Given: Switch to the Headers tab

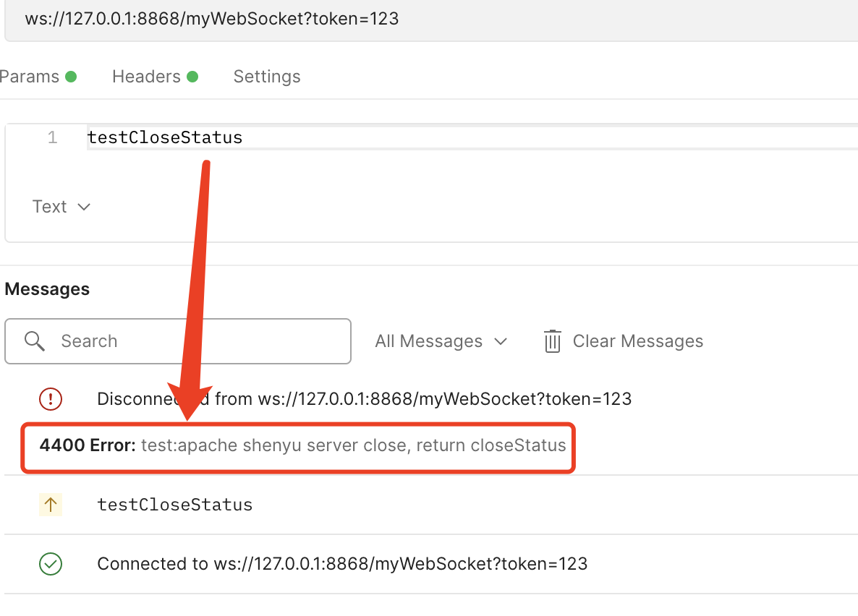Looking at the screenshot, I should pos(154,77).
